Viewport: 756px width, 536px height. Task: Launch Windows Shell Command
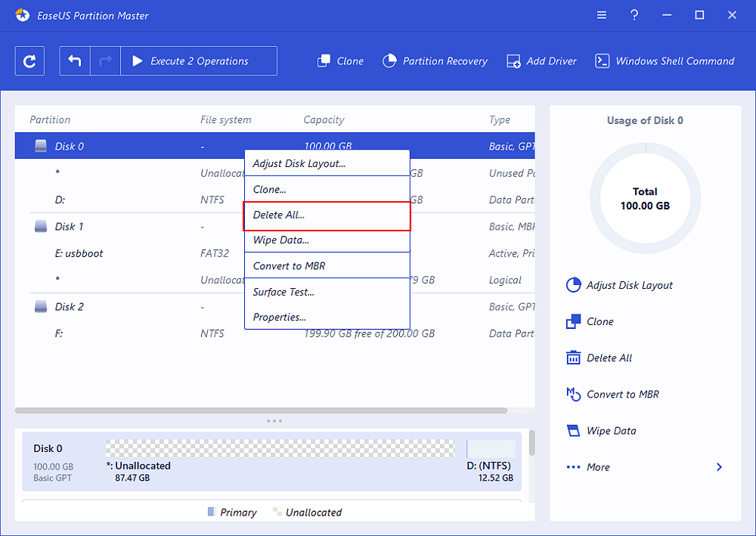point(665,61)
